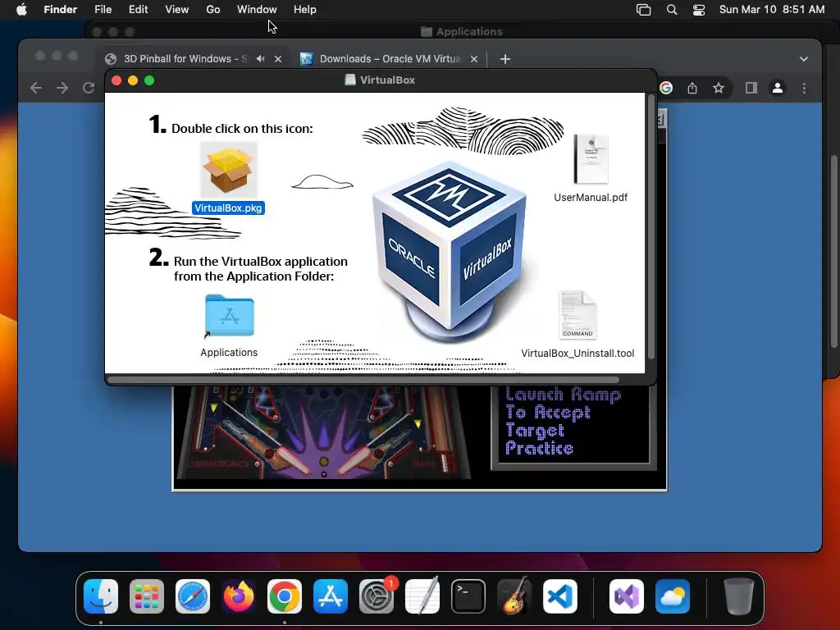Close the 3D Pinball for Windows tab
Viewport: 840px width, 630px height.
(x=278, y=59)
